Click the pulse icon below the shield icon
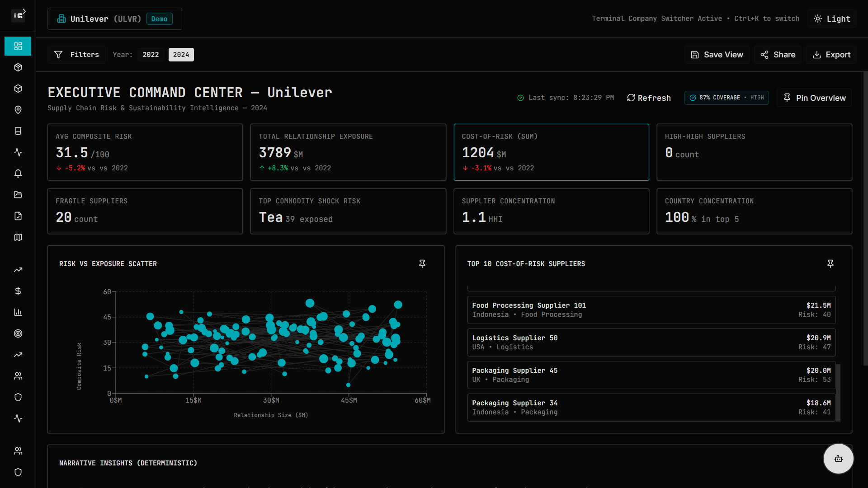Image resolution: width=868 pixels, height=488 pixels. click(x=18, y=418)
